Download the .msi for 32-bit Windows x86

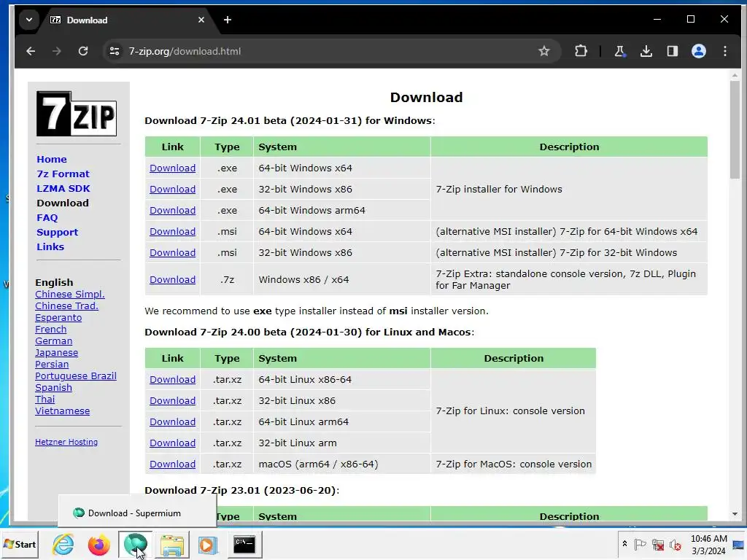172,253
